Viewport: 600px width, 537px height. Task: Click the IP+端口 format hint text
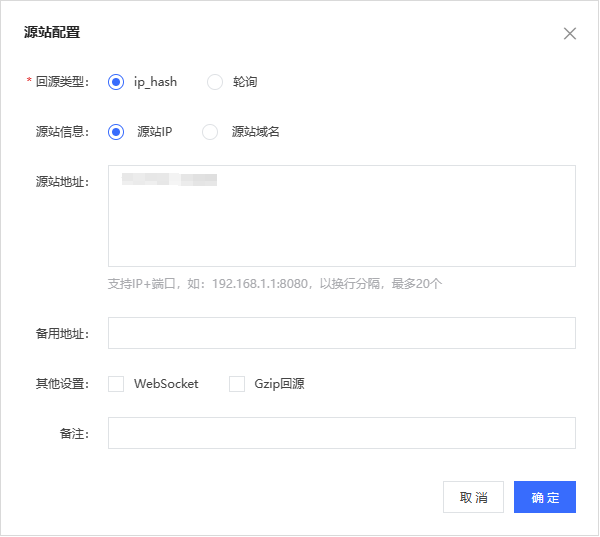274,284
